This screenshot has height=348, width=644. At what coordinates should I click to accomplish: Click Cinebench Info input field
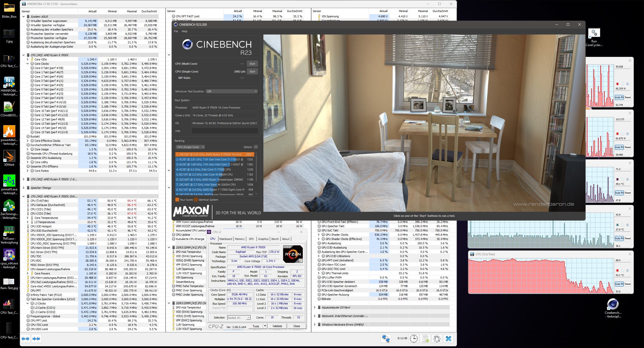(225, 131)
